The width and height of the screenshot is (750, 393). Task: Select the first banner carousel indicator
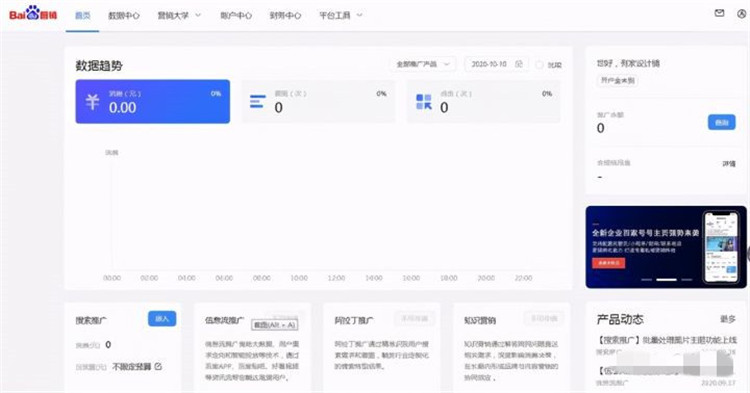[x=647, y=279]
